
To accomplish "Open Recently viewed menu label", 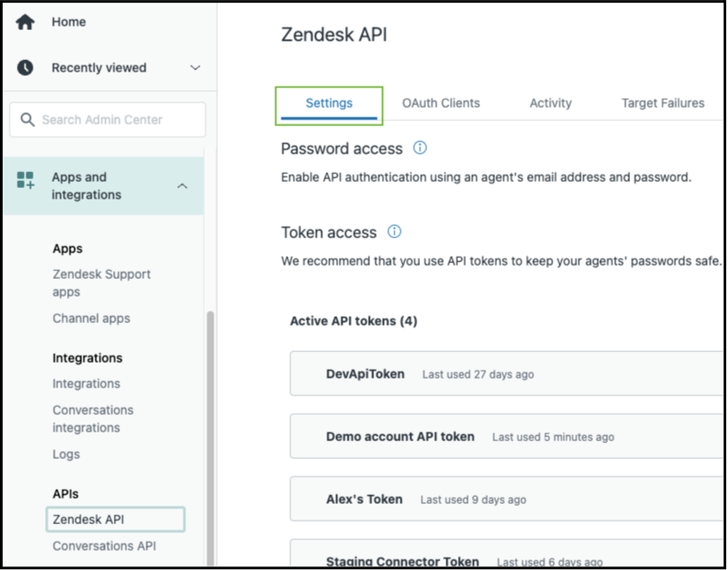I will click(99, 68).
